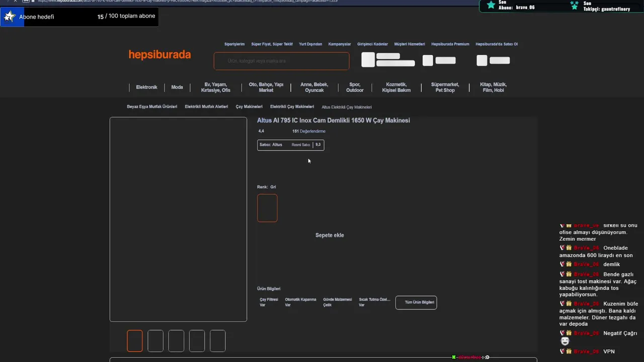This screenshot has width=644, height=362.
Task: Click Elektrikli Çay Makineleri breadcrumb
Action: 292,107
